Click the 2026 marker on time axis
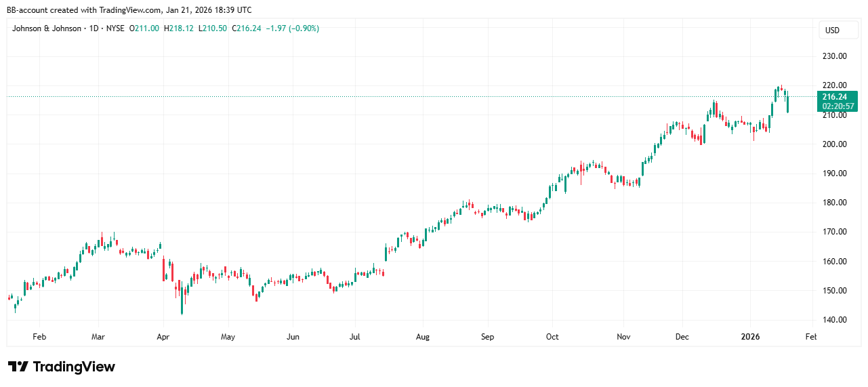 [751, 336]
